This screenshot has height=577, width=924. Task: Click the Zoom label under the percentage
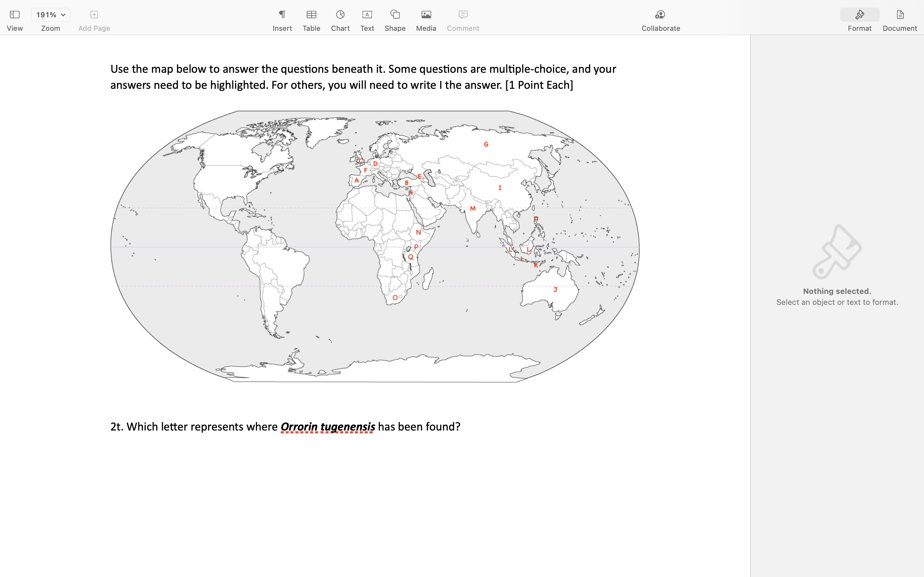(x=50, y=28)
